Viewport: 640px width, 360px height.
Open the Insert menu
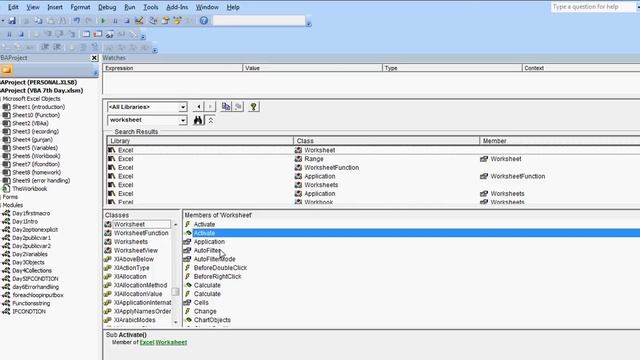point(55,7)
